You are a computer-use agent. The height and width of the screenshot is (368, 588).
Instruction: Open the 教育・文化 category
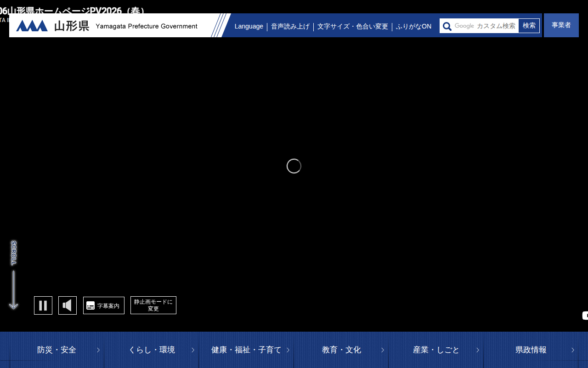click(x=341, y=350)
